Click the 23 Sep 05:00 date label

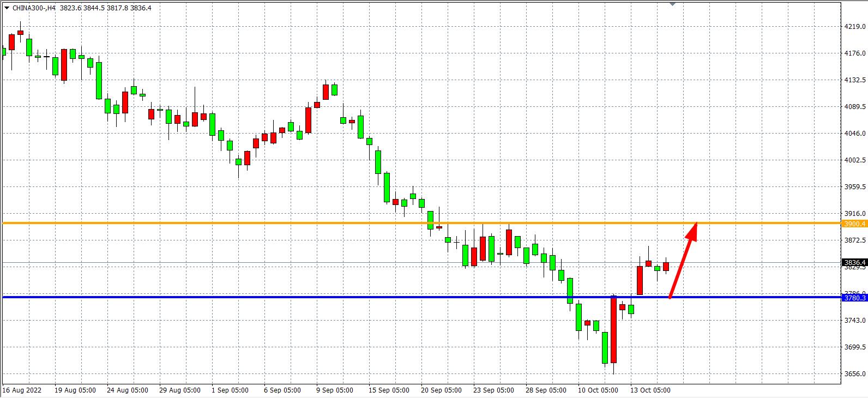(493, 390)
